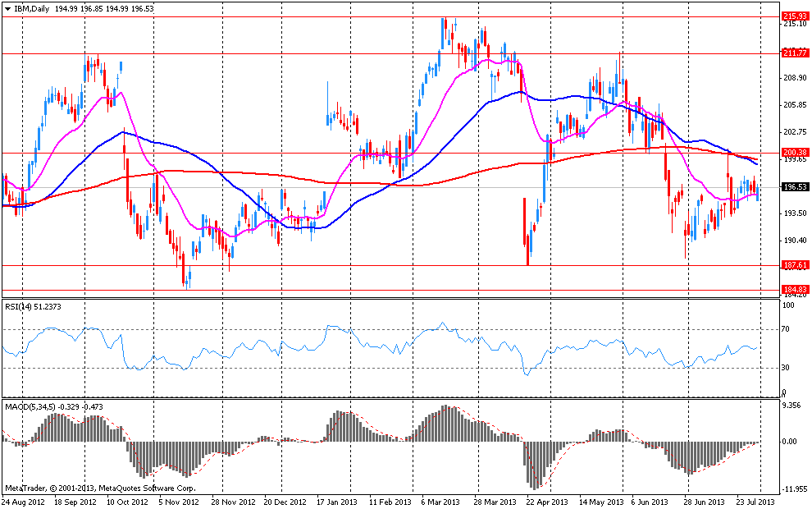Click the MetaTrader MetaQuotes copyright text
Viewport: 812px width, 509px height.
click(100, 488)
